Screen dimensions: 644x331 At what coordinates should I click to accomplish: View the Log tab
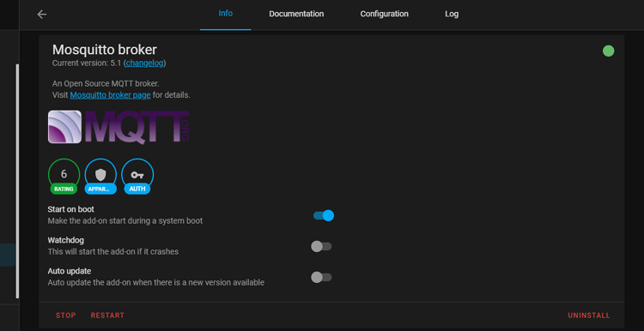click(452, 14)
